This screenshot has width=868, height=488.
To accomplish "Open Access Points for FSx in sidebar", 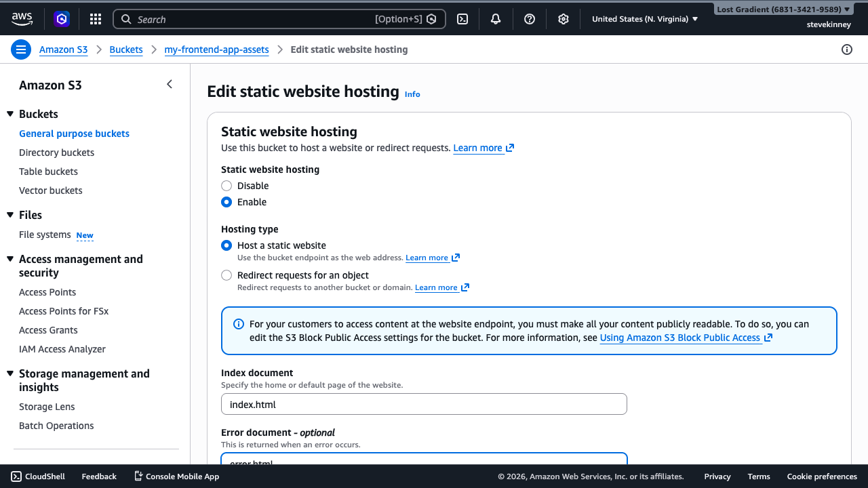I will [x=64, y=311].
